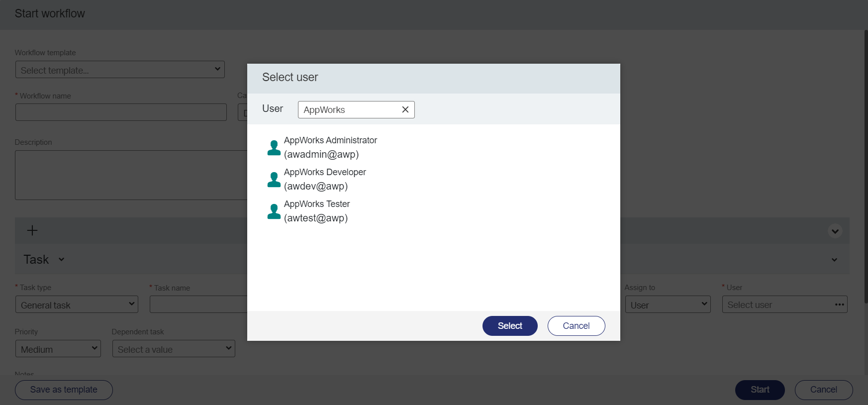
Task: Clear the AppWorks user search text
Action: [x=405, y=109]
